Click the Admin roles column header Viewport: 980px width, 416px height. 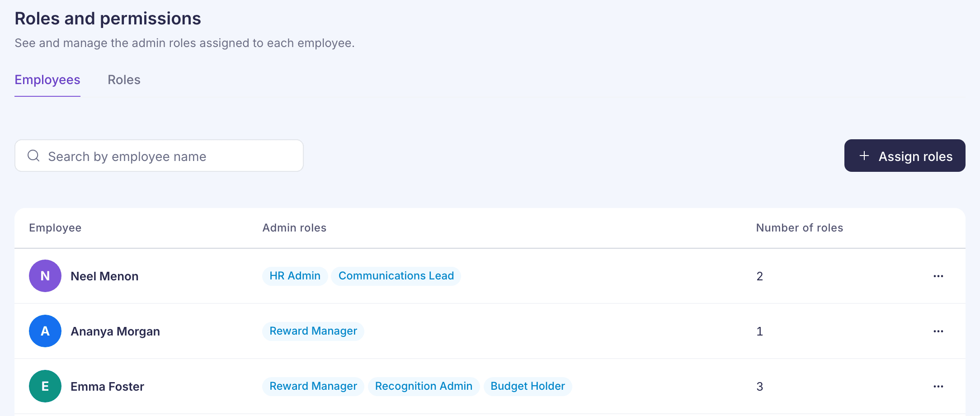point(294,228)
